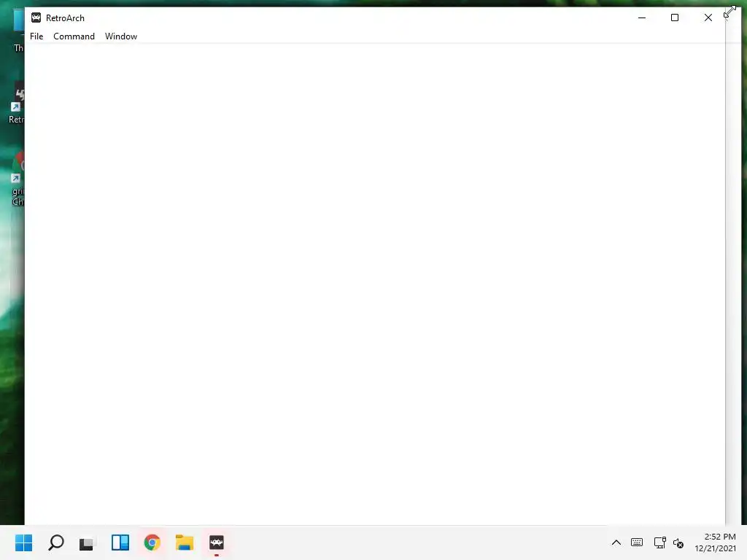Close the RetroArch window
Screen dimensions: 747x560
(x=708, y=17)
